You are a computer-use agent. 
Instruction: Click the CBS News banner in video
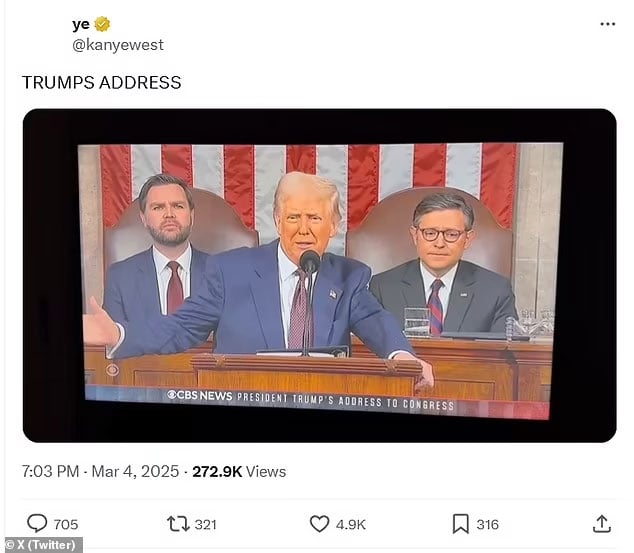311,400
